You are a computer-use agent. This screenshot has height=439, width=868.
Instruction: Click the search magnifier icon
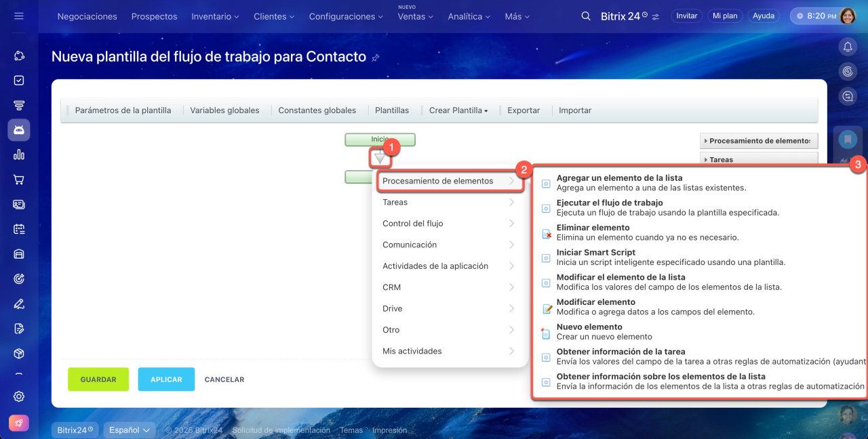pyautogui.click(x=586, y=16)
